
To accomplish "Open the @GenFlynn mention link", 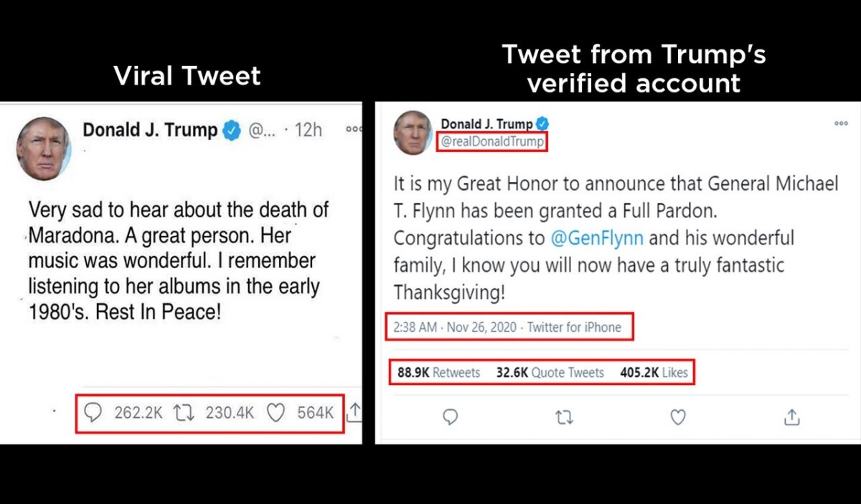I will click(597, 238).
